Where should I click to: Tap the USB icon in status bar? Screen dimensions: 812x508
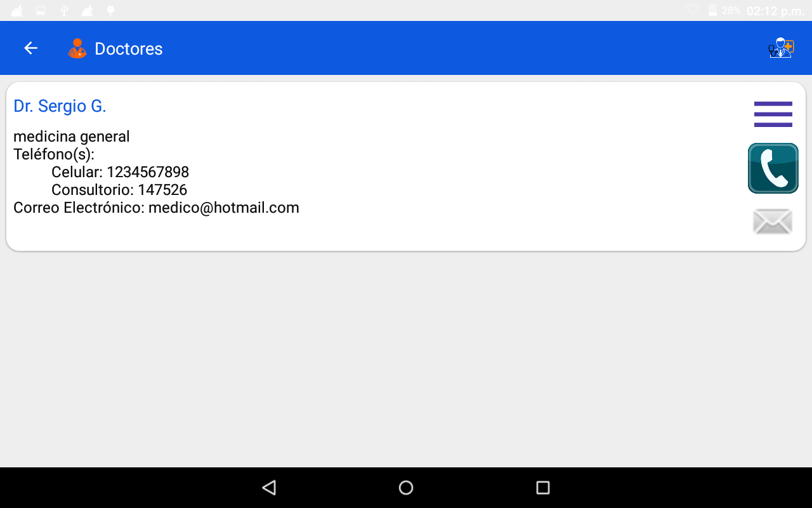[x=64, y=10]
